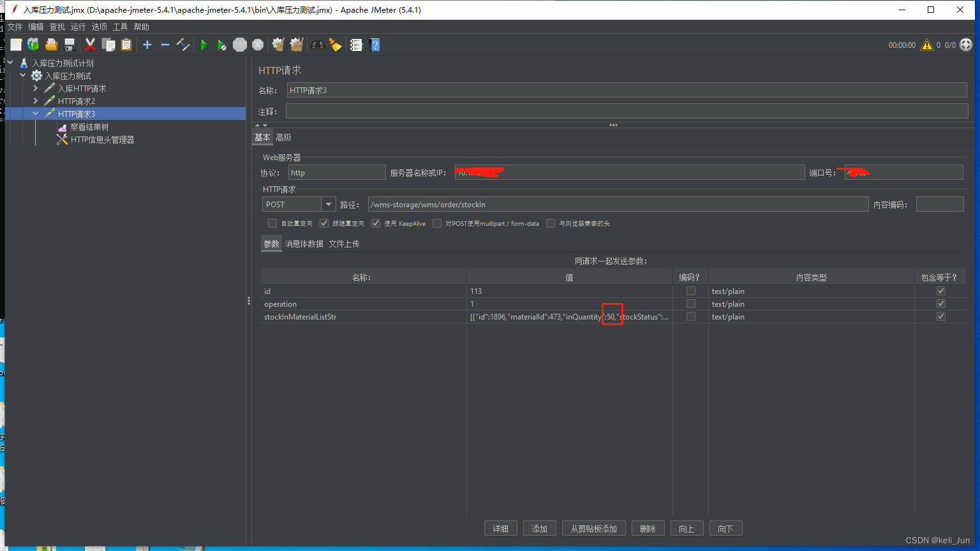This screenshot has width=980, height=551.
Task: Click the grey Stop sign icon
Action: (x=240, y=45)
